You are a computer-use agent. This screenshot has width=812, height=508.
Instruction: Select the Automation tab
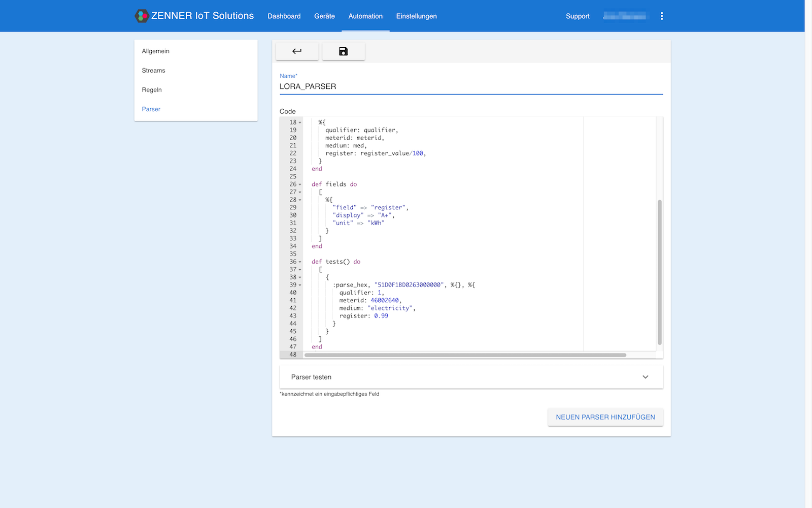[365, 16]
